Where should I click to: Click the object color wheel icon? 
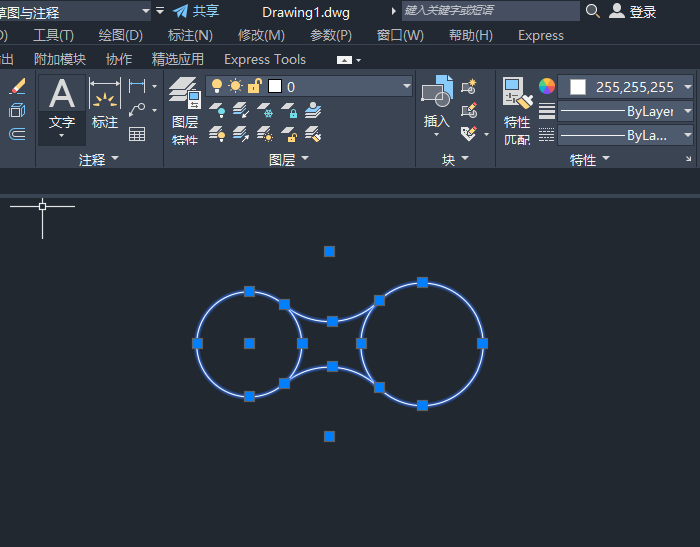546,86
